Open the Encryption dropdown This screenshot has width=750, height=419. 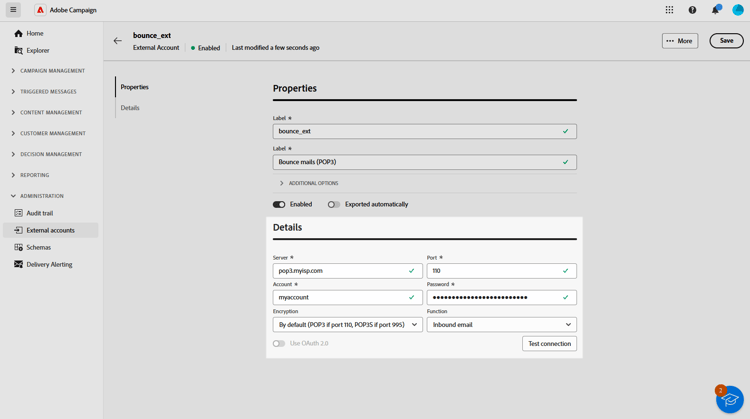[x=347, y=324]
